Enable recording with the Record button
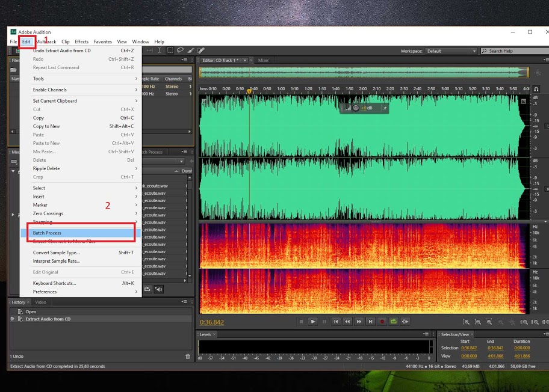549x392 pixels. (382, 322)
